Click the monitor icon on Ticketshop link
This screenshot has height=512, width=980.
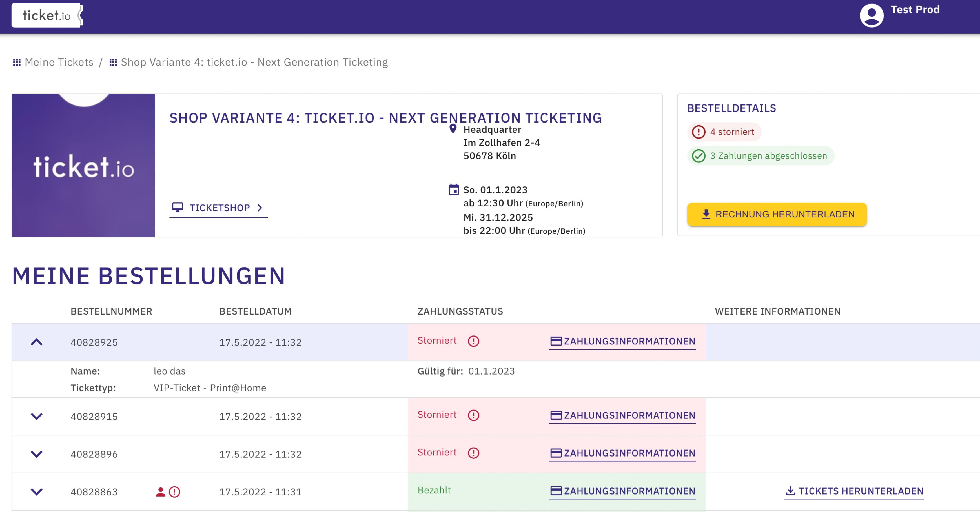[177, 207]
